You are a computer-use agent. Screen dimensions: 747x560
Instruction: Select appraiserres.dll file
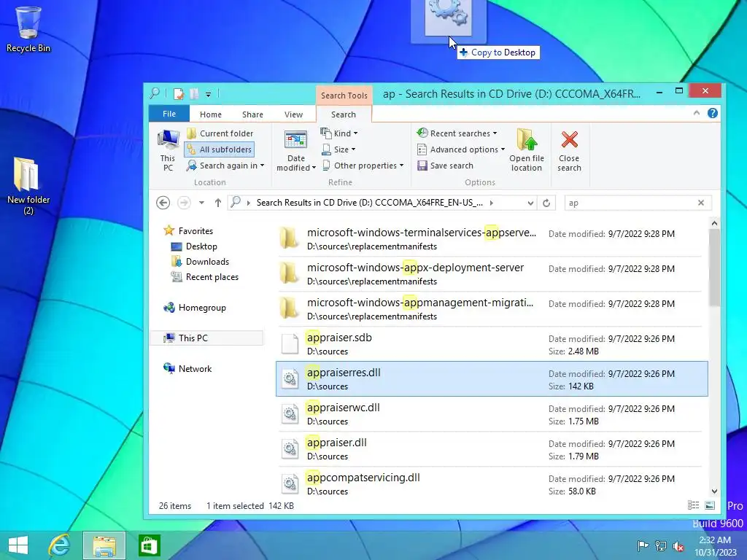click(x=492, y=378)
